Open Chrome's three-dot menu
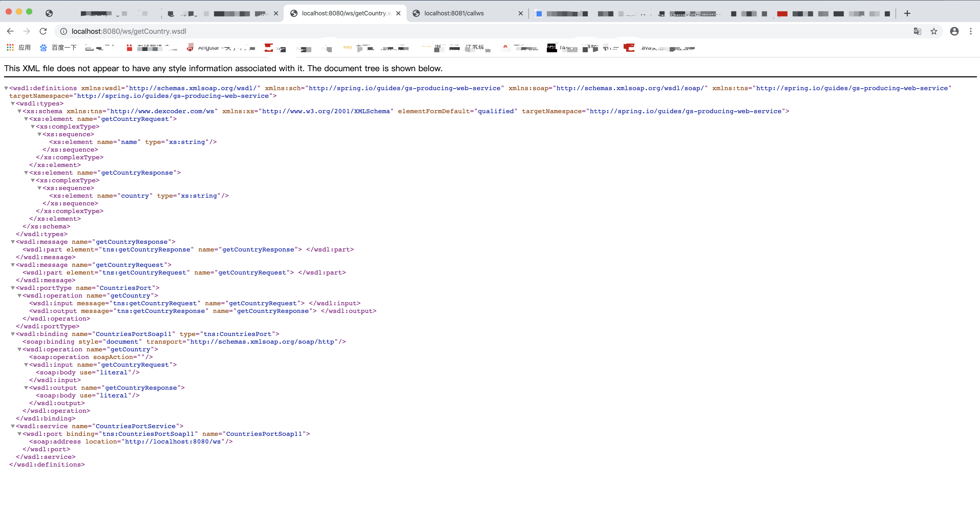The width and height of the screenshot is (980, 527). (971, 31)
